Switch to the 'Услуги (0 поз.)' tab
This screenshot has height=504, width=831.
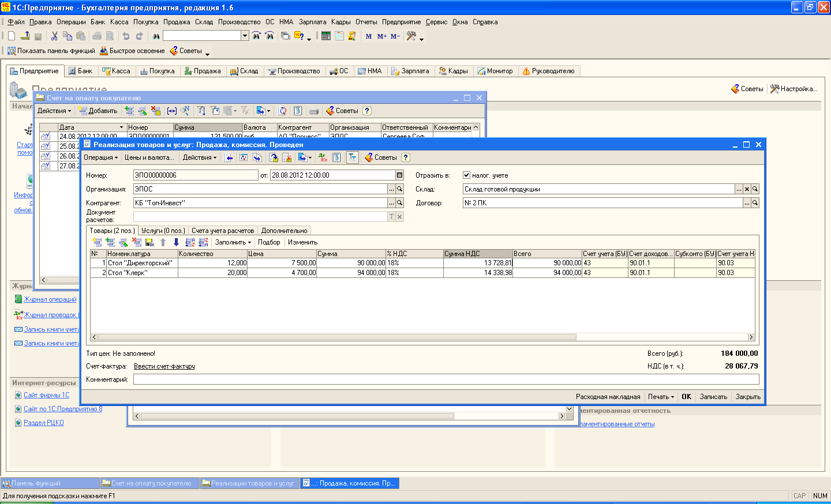[163, 231]
